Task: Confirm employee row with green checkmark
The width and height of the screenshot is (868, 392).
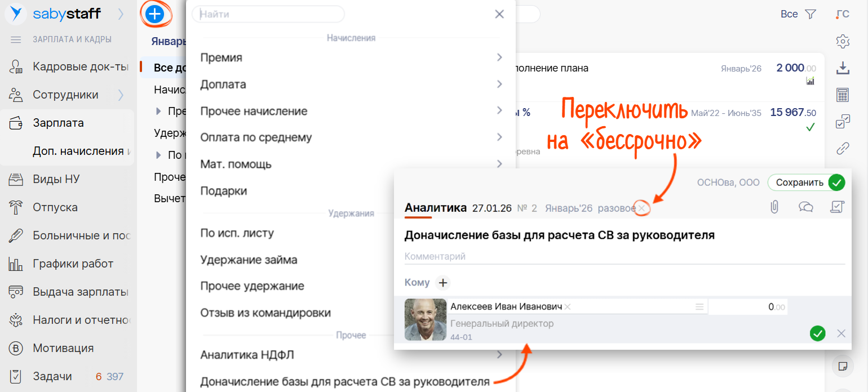Action: [817, 333]
